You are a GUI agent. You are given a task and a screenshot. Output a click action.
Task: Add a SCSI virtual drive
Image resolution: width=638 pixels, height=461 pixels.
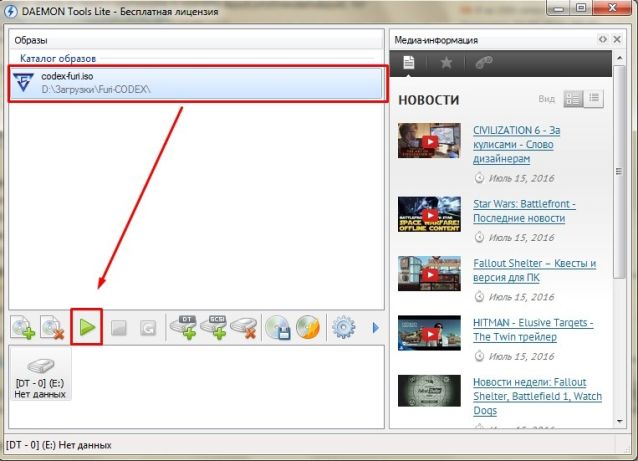coord(214,327)
